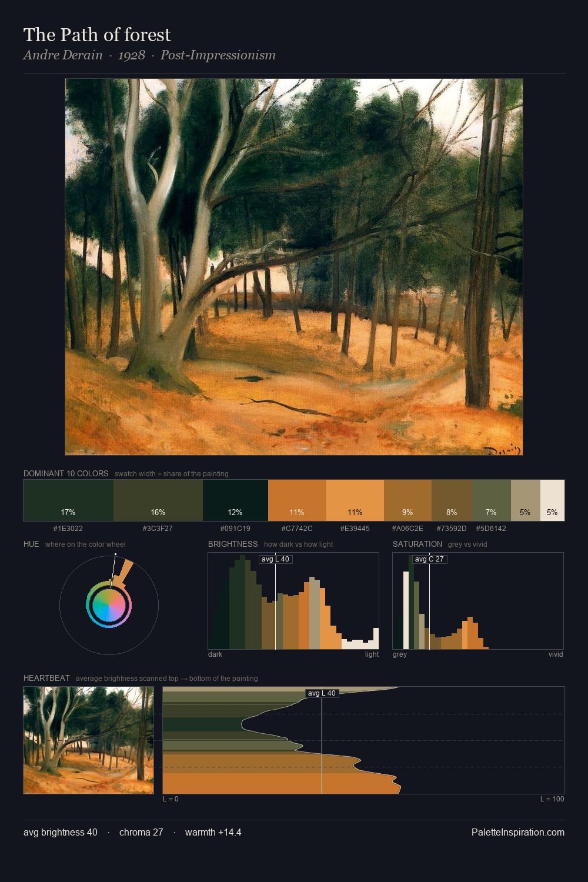Viewport: 588px width, 882px height.
Task: Click the Post-Impressionism style label
Action: pyautogui.click(x=218, y=55)
